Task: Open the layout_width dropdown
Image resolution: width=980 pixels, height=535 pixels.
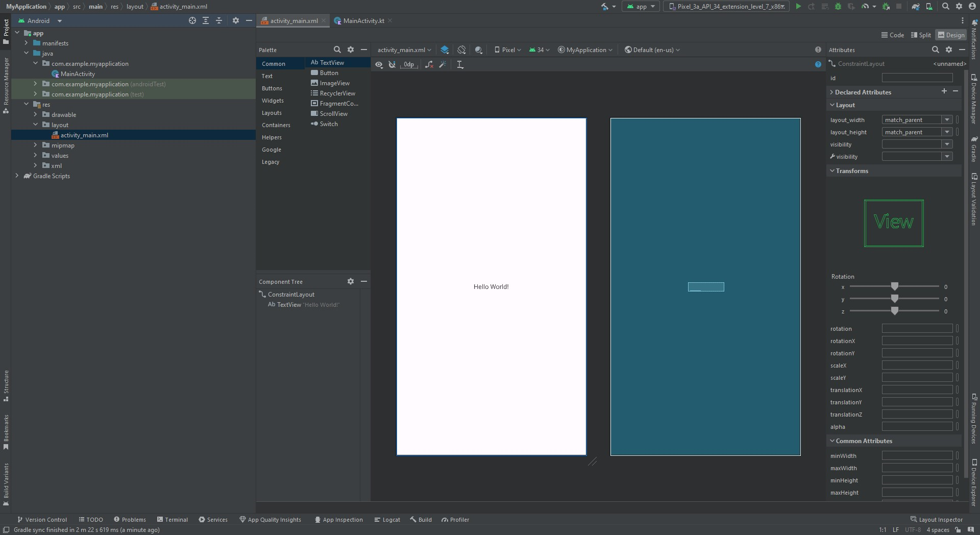Action: (947, 119)
